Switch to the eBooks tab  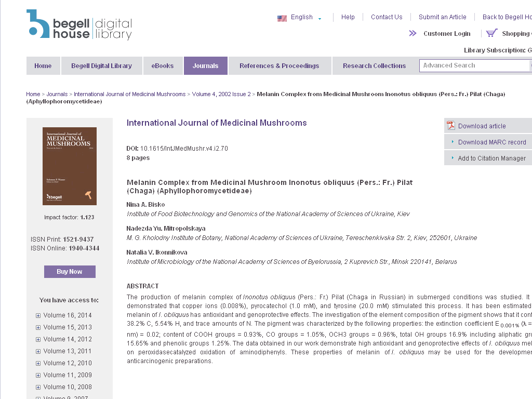click(x=163, y=66)
